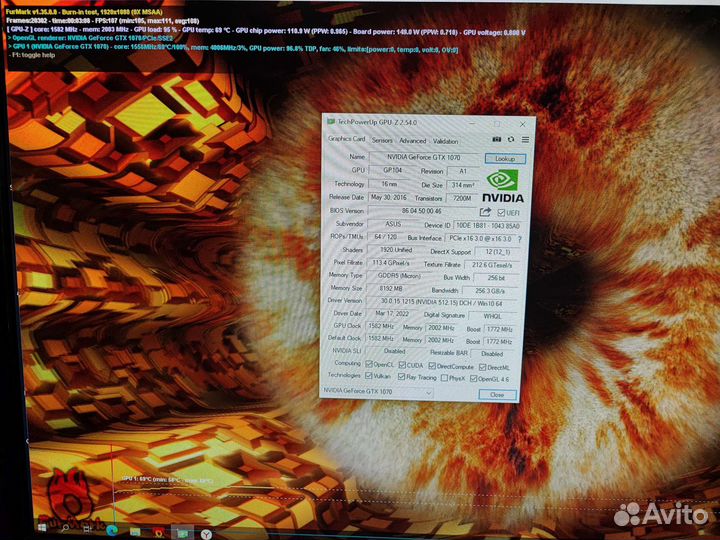The width and height of the screenshot is (720, 540).
Task: Toggle the DirectCompute checkbox
Action: [x=432, y=366]
